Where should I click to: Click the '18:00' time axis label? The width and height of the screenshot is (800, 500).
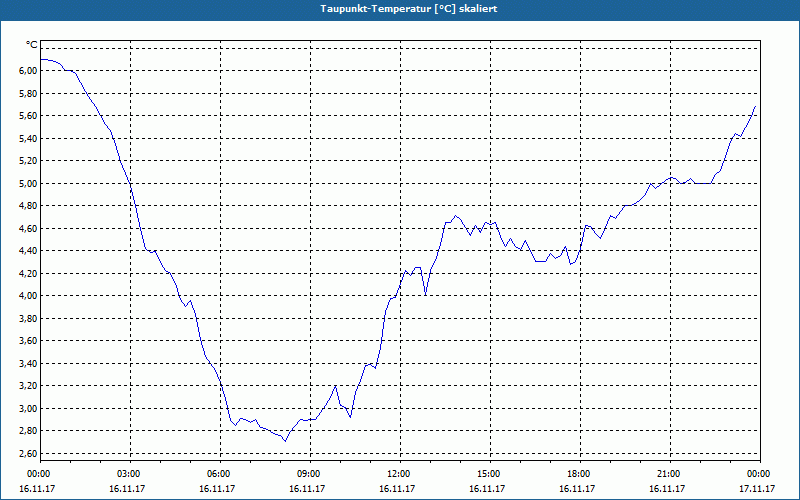[x=580, y=474]
